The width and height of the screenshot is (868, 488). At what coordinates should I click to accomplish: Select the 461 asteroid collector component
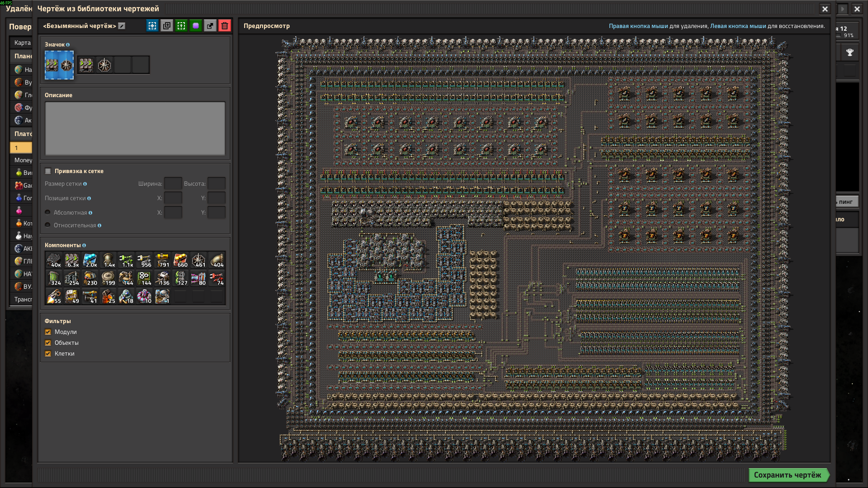198,260
